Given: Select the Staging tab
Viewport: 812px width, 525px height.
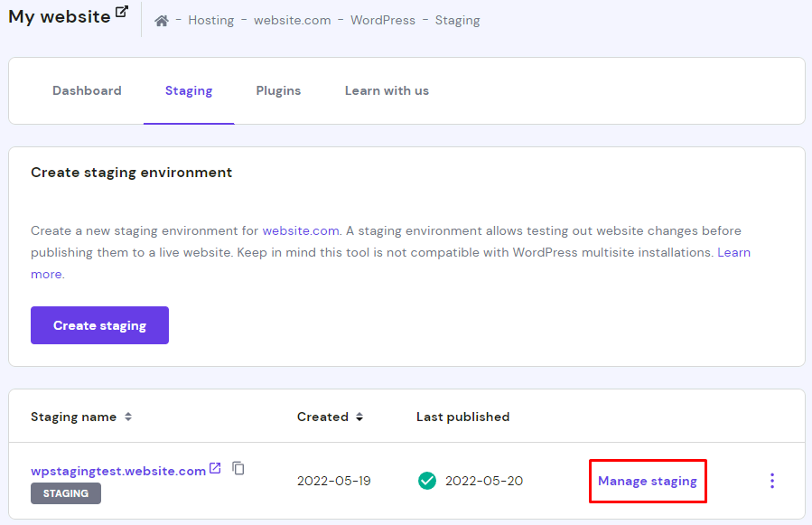Looking at the screenshot, I should 189,90.
